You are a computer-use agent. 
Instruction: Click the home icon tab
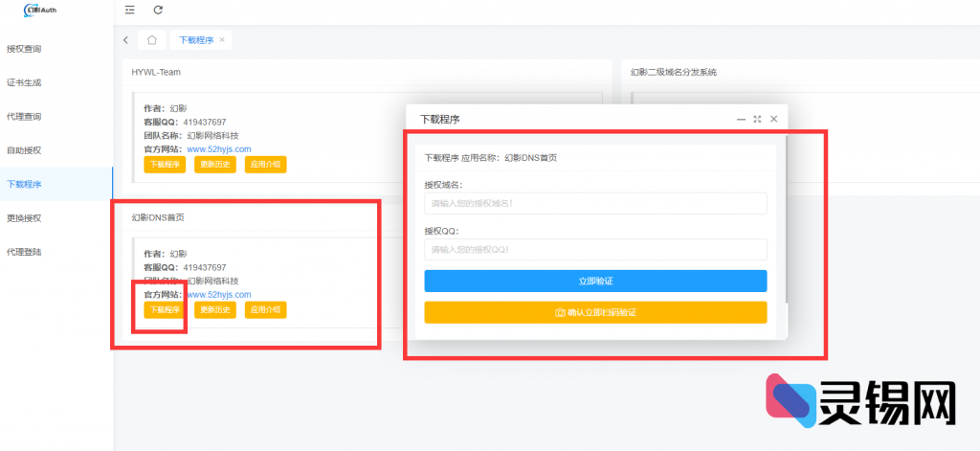(151, 40)
